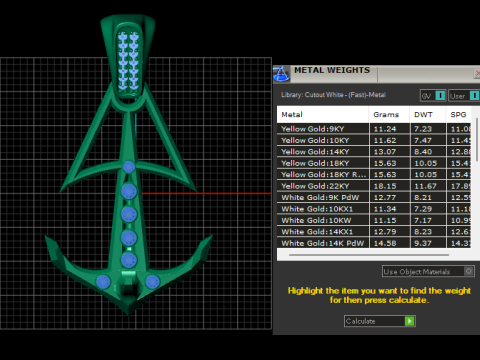The width and height of the screenshot is (480, 360).
Task: Click the Metal Weights panel logo icon
Action: 281,74
